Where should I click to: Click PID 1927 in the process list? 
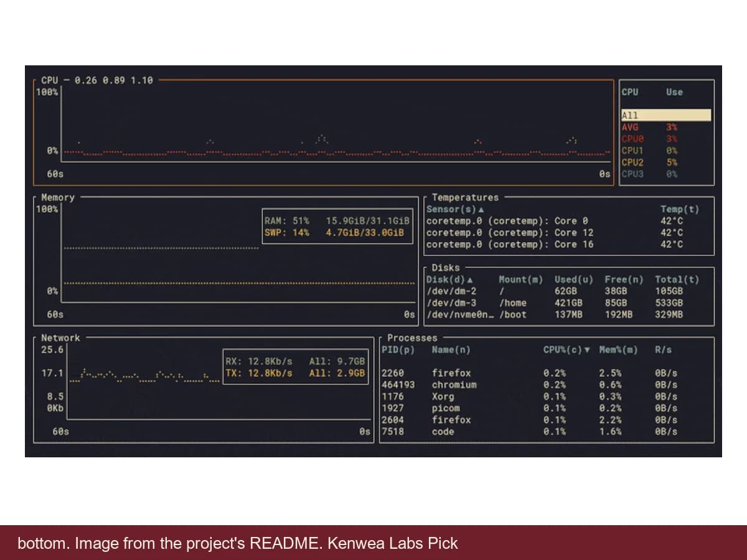[393, 408]
